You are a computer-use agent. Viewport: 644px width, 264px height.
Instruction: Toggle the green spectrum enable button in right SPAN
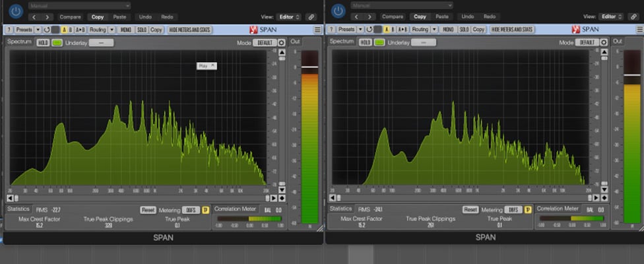[x=379, y=43]
